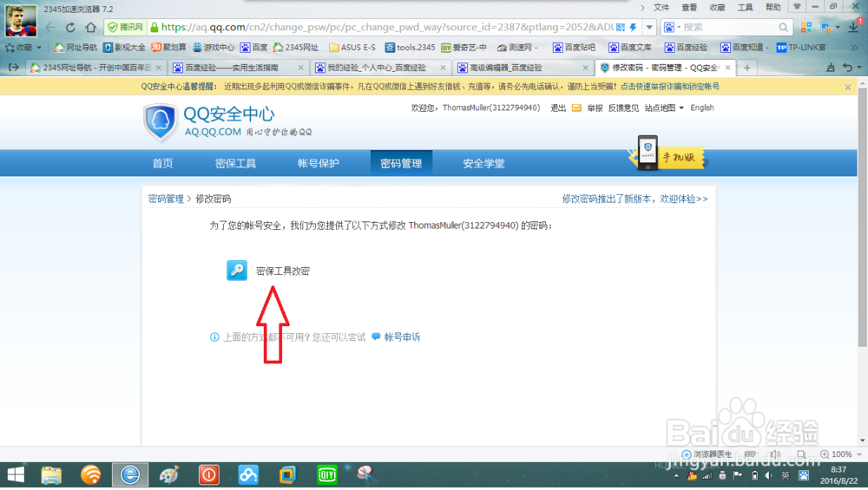This screenshot has width=868, height=490.
Task: Open iQIYI app from taskbar
Action: (x=327, y=474)
